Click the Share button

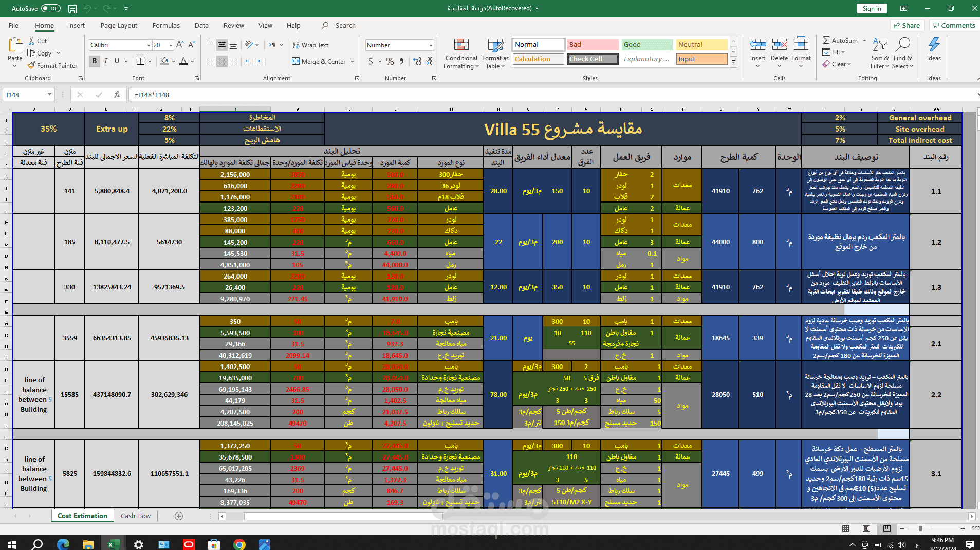(x=907, y=25)
